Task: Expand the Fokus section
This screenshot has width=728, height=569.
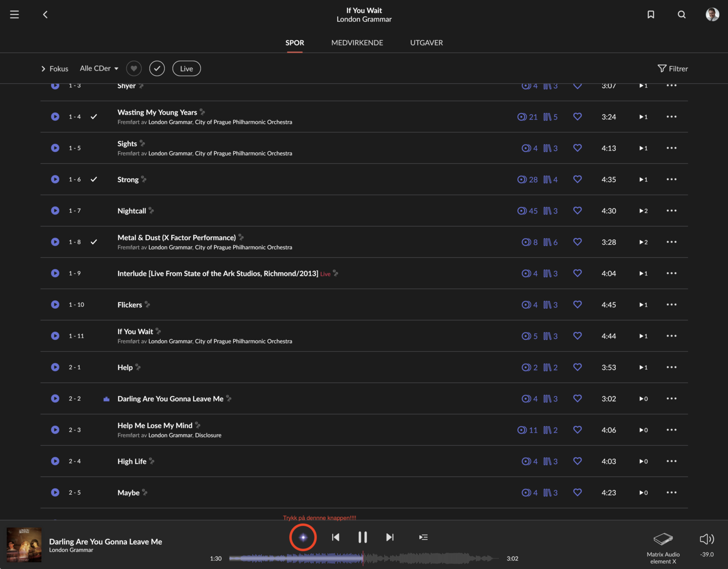Action: tap(55, 68)
